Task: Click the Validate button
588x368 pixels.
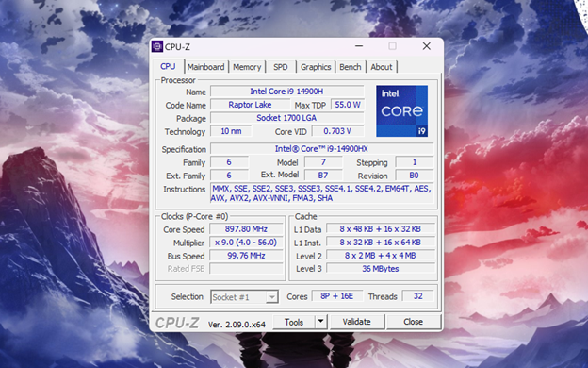Action: tap(356, 322)
